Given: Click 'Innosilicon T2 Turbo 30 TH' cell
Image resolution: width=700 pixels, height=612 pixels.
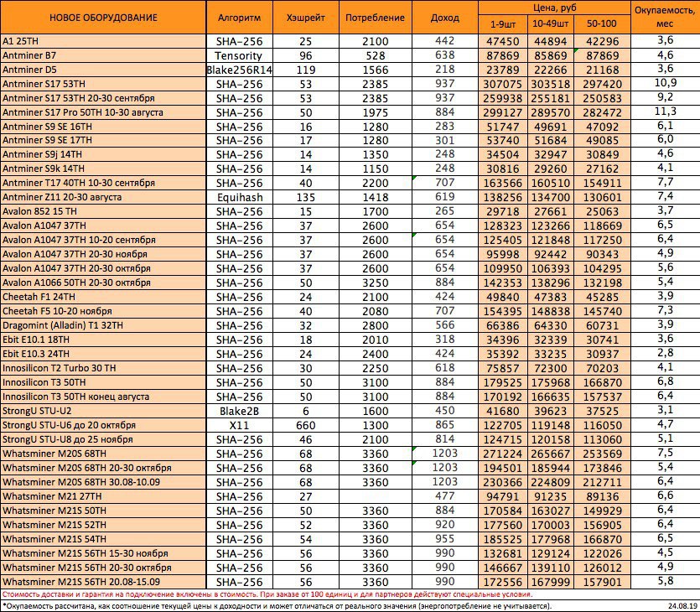Looking at the screenshot, I should point(103,368).
